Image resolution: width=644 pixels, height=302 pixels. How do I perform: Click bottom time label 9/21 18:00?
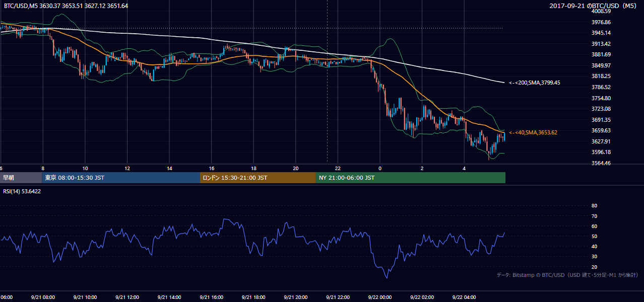[x=253, y=297]
